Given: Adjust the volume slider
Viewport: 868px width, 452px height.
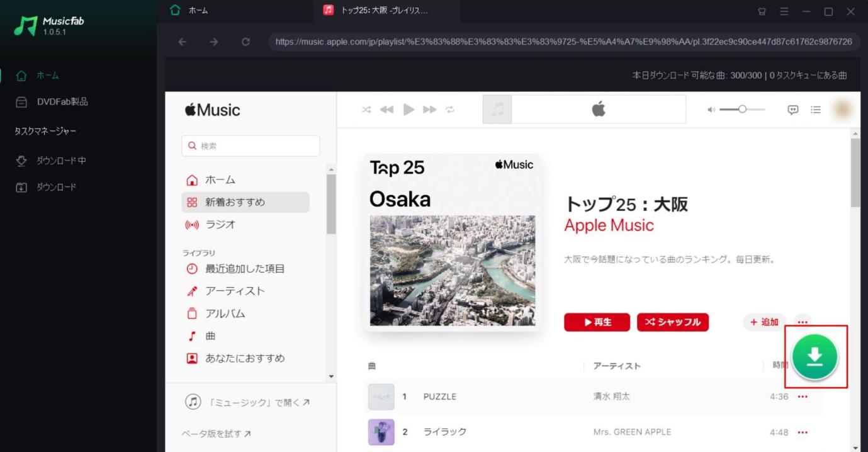Looking at the screenshot, I should point(743,110).
